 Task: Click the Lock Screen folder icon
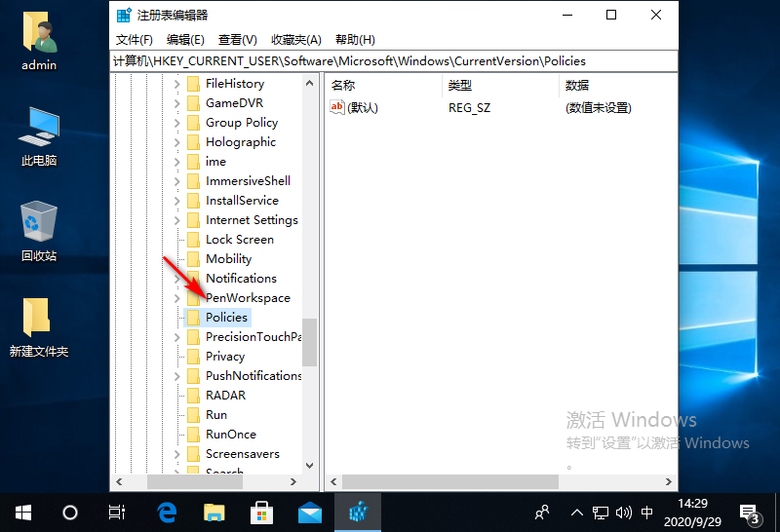[193, 240]
